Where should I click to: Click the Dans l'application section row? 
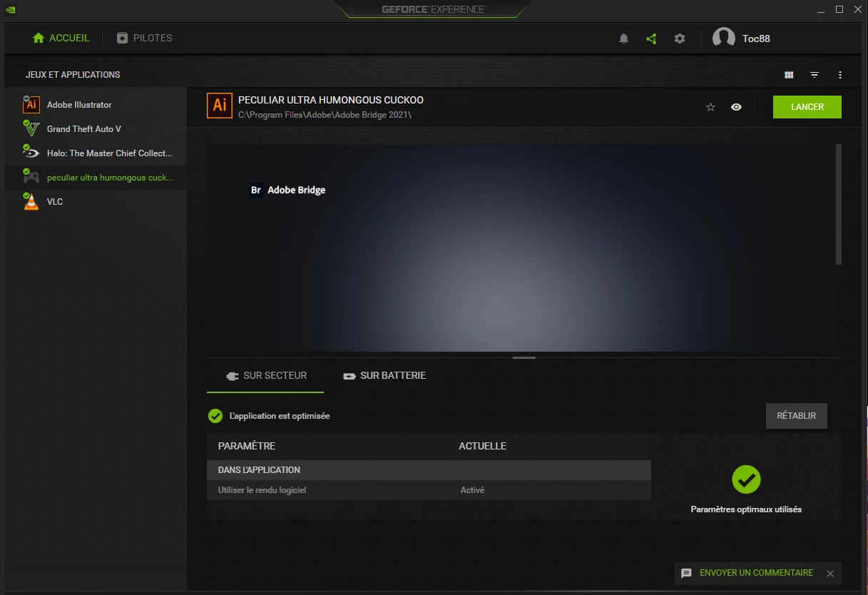tap(429, 470)
